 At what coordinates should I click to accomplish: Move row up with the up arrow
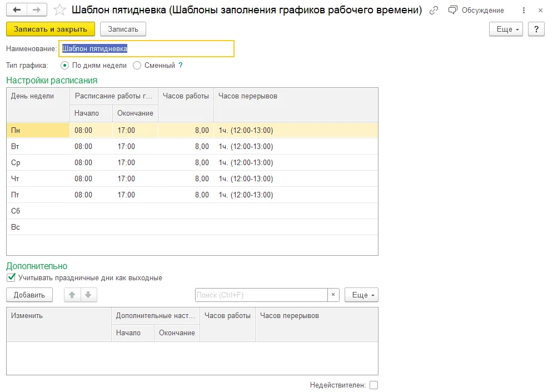point(72,295)
